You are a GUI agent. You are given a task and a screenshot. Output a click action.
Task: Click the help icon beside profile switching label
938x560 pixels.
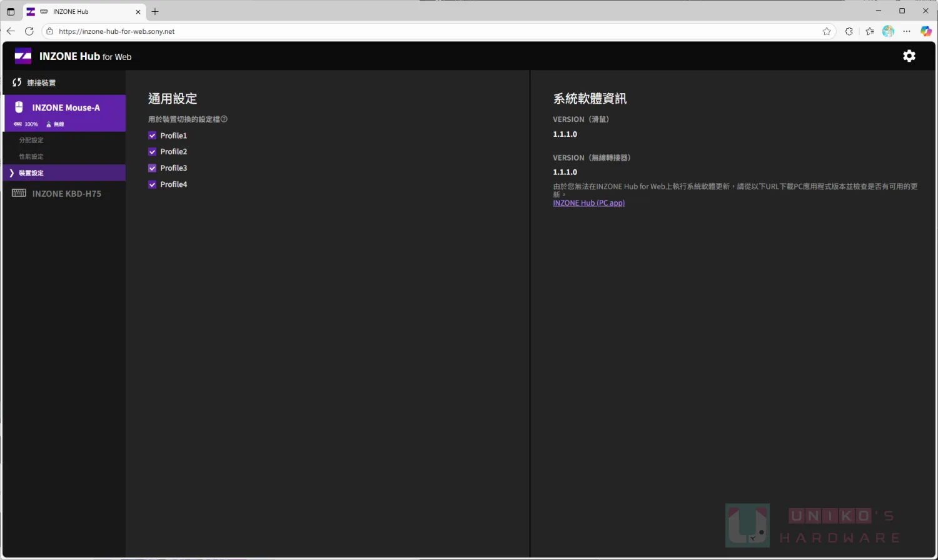coord(224,119)
